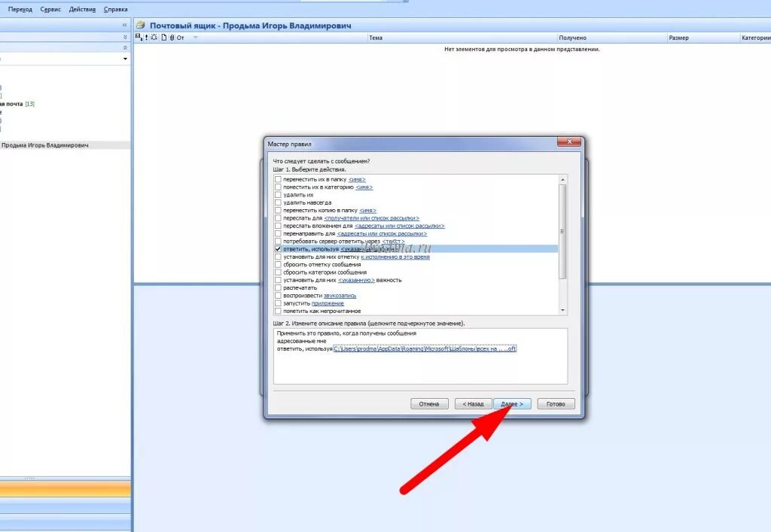This screenshot has width=771, height=532.
Task: Check "установить для них важность" action
Action: [278, 280]
